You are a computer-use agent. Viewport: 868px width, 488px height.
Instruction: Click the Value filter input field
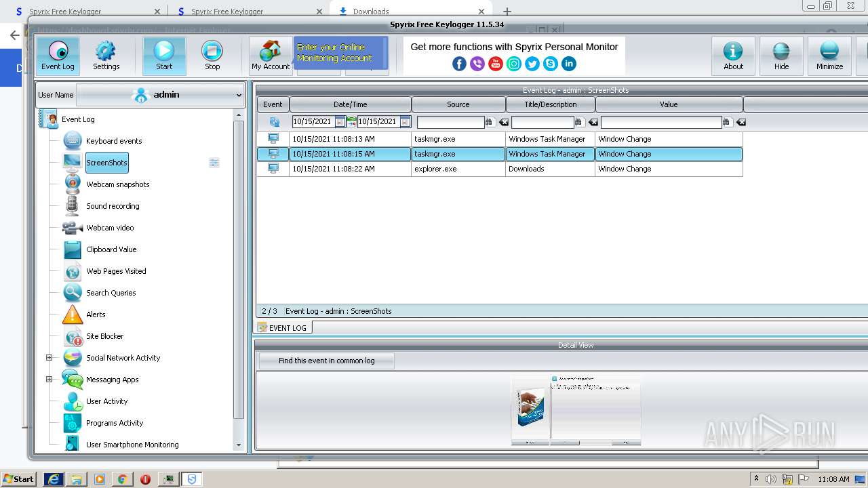point(661,122)
